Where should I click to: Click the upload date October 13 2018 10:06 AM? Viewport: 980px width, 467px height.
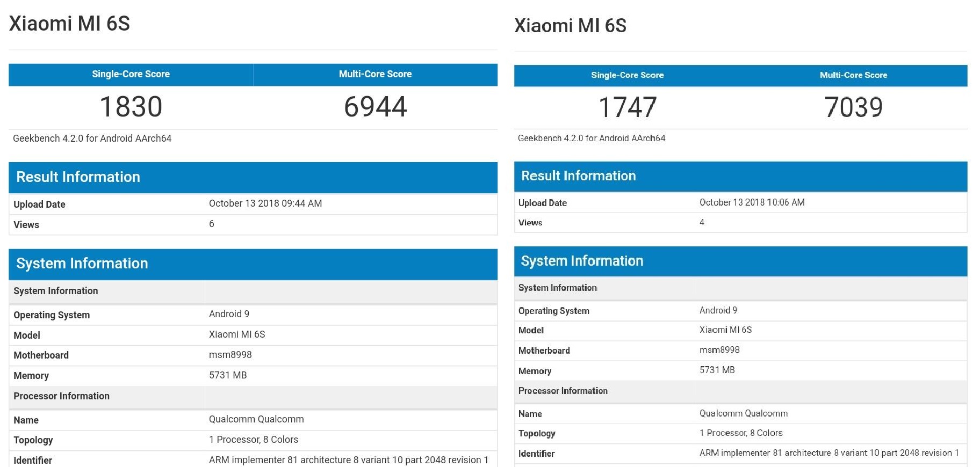pos(752,202)
